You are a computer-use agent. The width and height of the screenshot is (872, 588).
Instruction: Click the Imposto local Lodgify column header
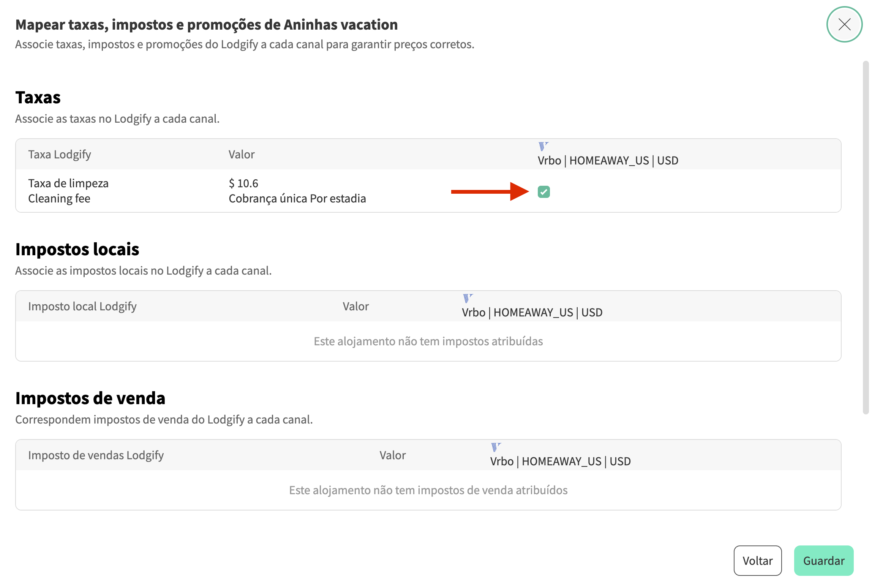[x=82, y=307]
